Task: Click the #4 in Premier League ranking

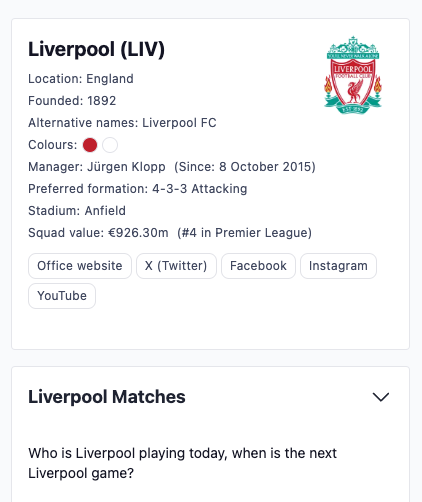Action: click(245, 233)
